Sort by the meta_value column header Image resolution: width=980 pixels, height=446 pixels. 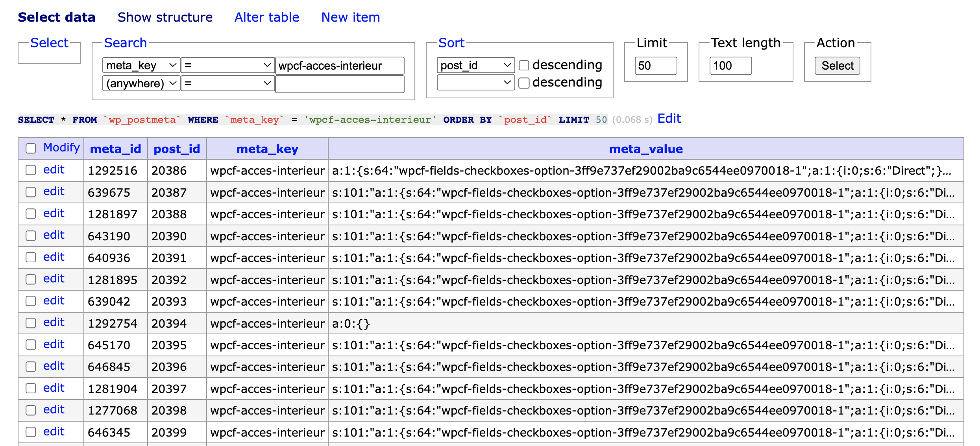646,149
